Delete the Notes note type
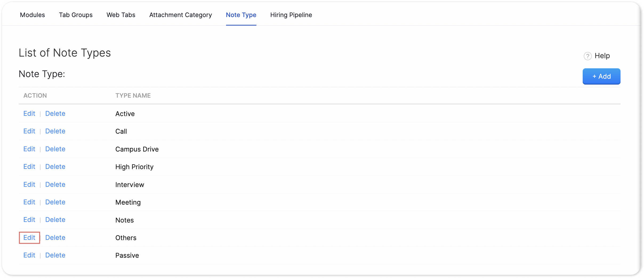 (x=55, y=220)
